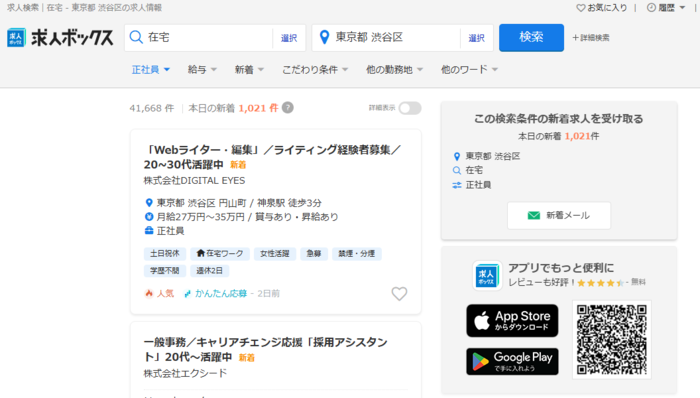Open the Google Play download badge
The image size is (700, 398).
click(x=512, y=361)
